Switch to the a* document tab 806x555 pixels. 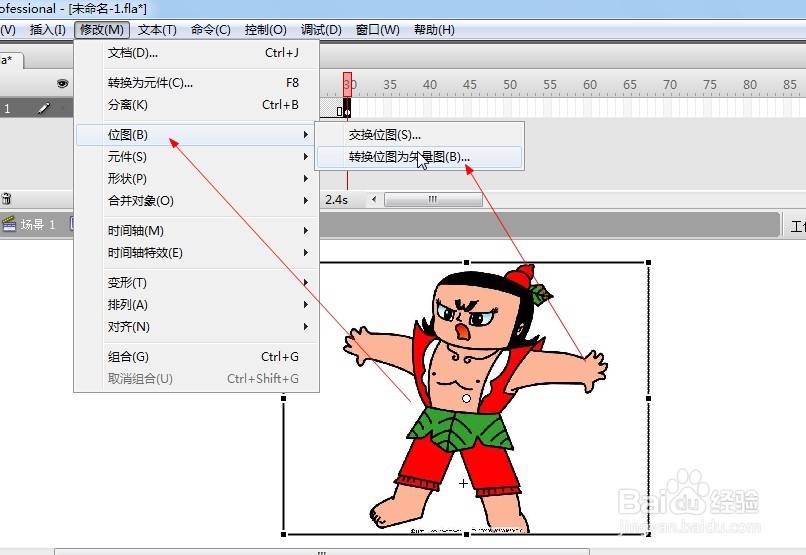(10, 60)
